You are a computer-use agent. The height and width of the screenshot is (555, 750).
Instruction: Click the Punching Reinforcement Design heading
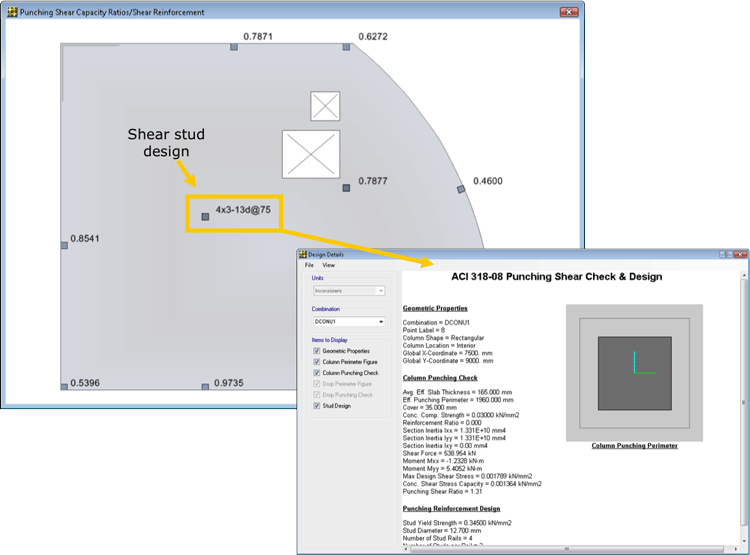point(451,508)
